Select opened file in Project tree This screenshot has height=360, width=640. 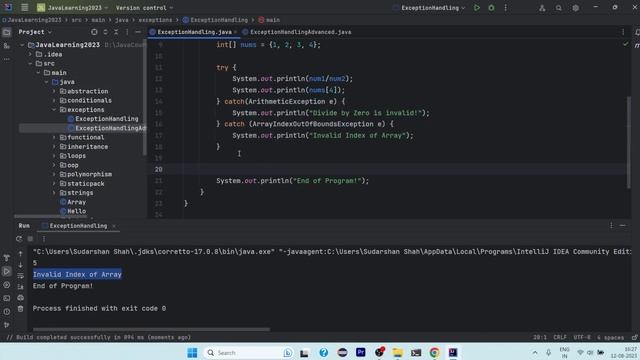tap(94, 32)
